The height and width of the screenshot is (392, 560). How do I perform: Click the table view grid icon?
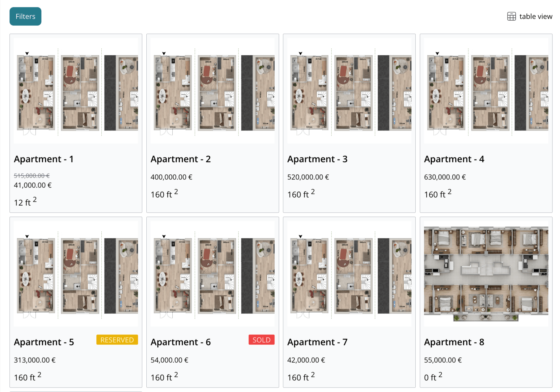click(x=511, y=16)
